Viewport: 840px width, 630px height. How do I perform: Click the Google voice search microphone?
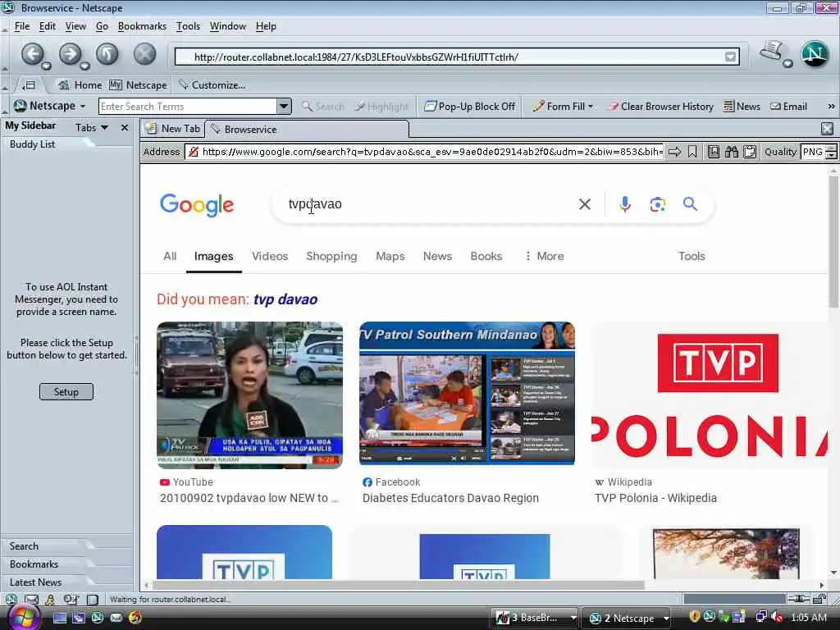624,204
